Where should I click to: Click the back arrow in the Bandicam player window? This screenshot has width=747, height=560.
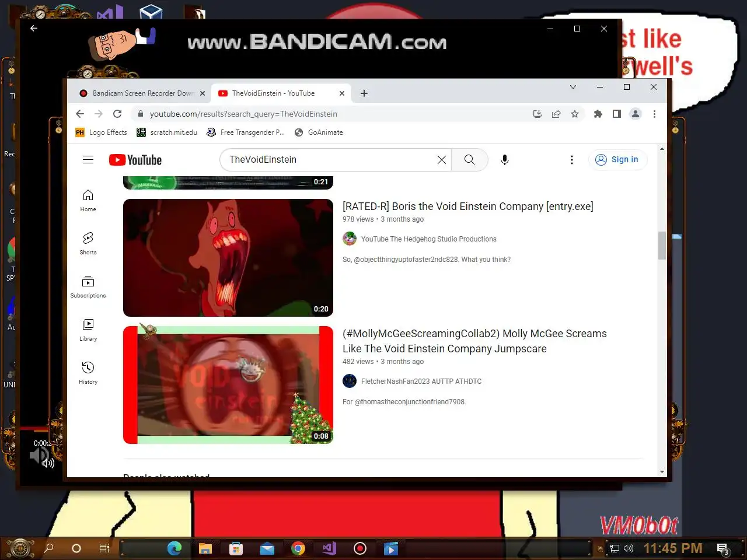pos(34,28)
